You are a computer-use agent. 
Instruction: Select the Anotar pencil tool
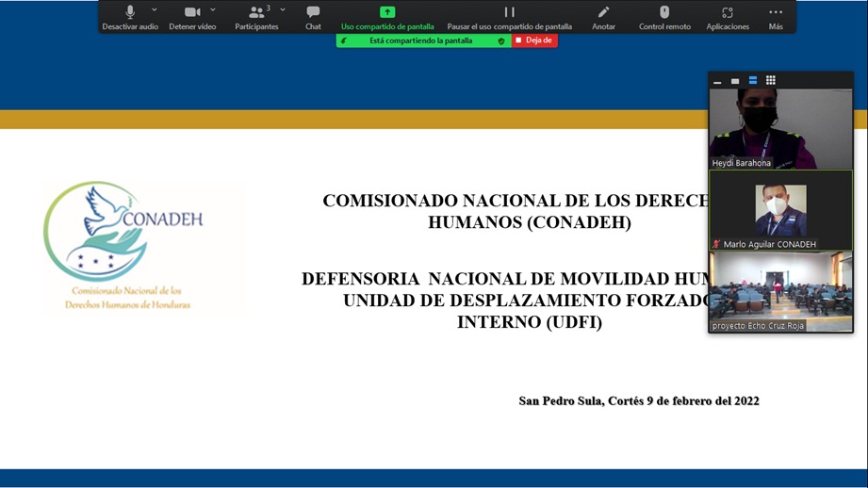pos(603,18)
